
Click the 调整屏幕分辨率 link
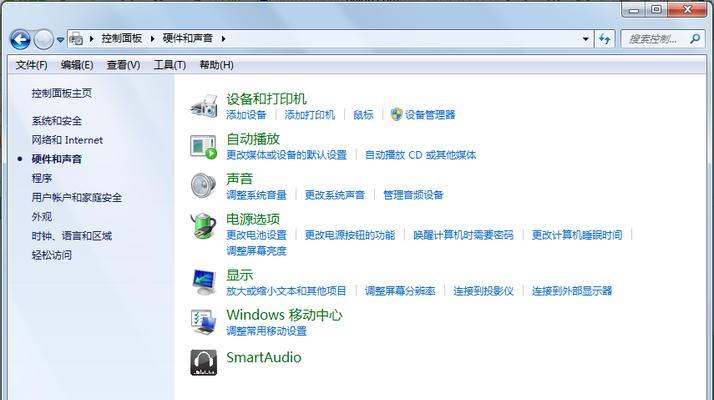click(x=400, y=291)
